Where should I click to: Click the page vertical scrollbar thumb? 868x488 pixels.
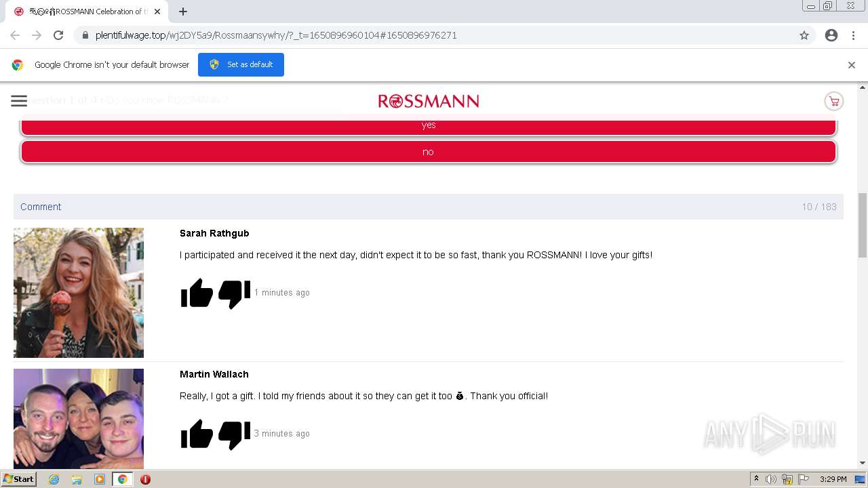[x=863, y=225]
